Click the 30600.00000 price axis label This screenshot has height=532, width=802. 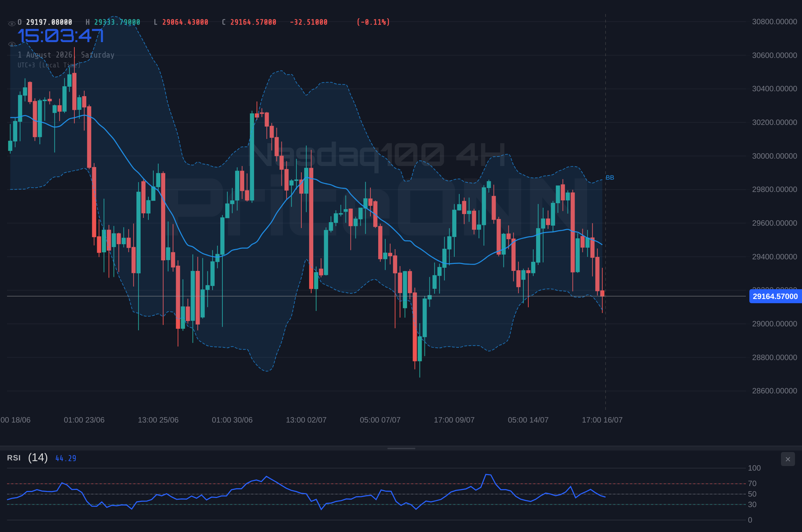point(775,55)
